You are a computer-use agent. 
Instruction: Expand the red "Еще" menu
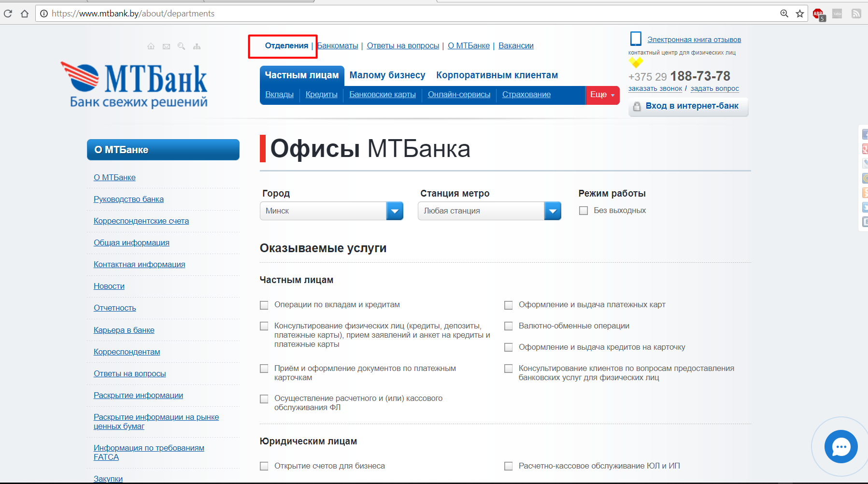pyautogui.click(x=602, y=95)
